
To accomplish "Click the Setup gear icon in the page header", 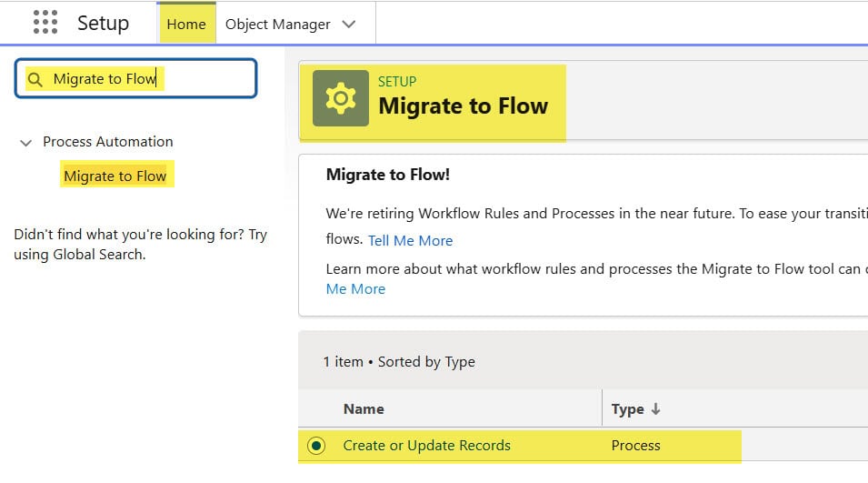I will pyautogui.click(x=341, y=98).
